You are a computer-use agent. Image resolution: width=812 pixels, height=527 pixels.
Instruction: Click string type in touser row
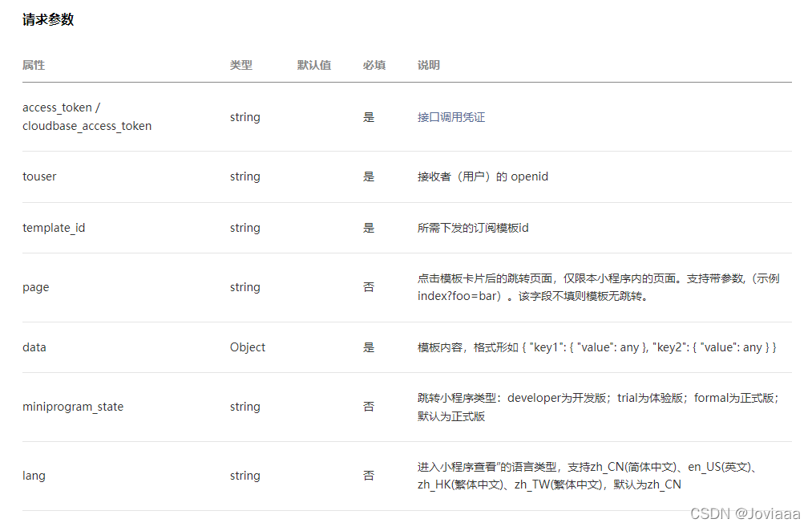(245, 176)
